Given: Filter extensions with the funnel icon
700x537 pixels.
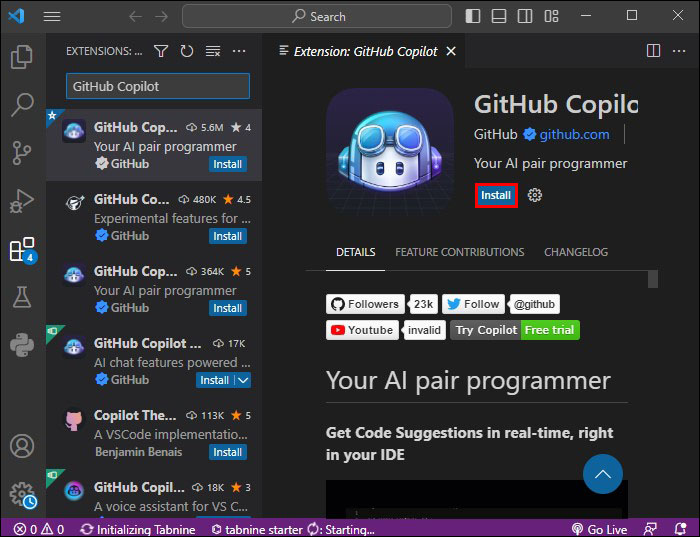Looking at the screenshot, I should tap(161, 51).
